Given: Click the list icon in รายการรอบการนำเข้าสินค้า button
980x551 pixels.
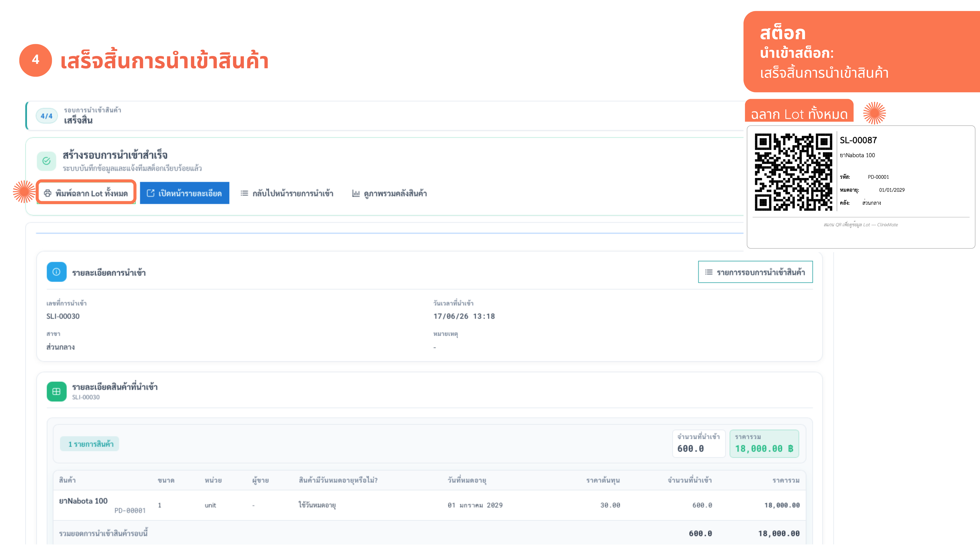Looking at the screenshot, I should pos(709,272).
